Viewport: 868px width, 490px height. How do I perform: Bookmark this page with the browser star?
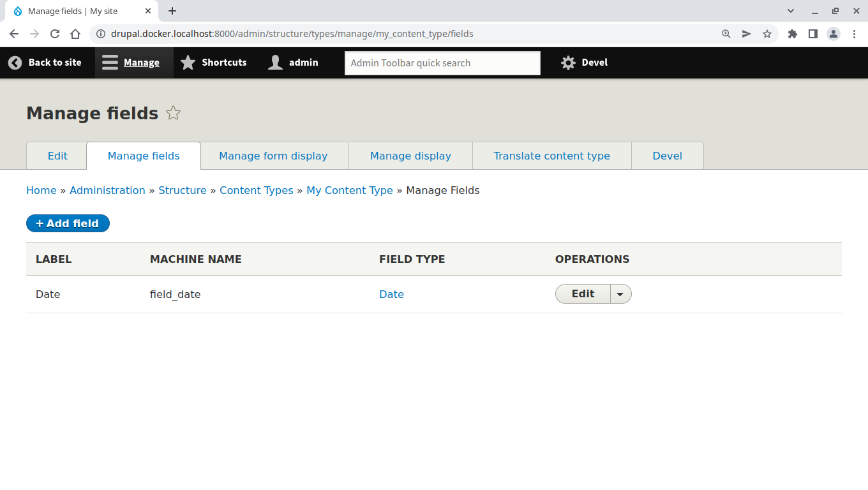[767, 34]
